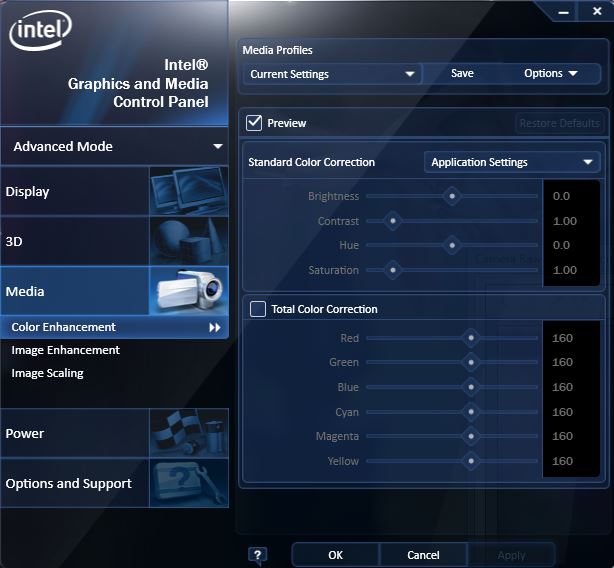This screenshot has height=568, width=614.
Task: Click the 3D shapes icon
Action: pyautogui.click(x=189, y=241)
